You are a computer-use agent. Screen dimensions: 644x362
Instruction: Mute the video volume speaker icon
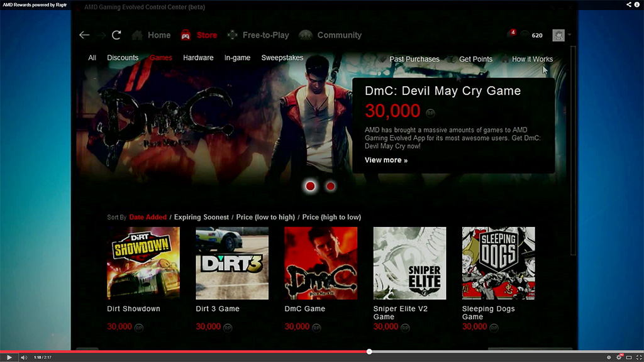24,358
